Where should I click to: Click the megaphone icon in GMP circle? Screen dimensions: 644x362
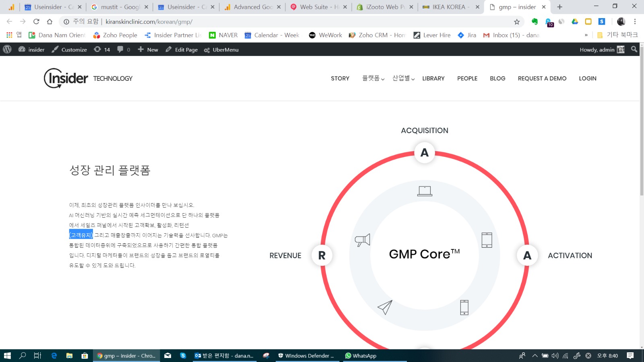click(362, 240)
